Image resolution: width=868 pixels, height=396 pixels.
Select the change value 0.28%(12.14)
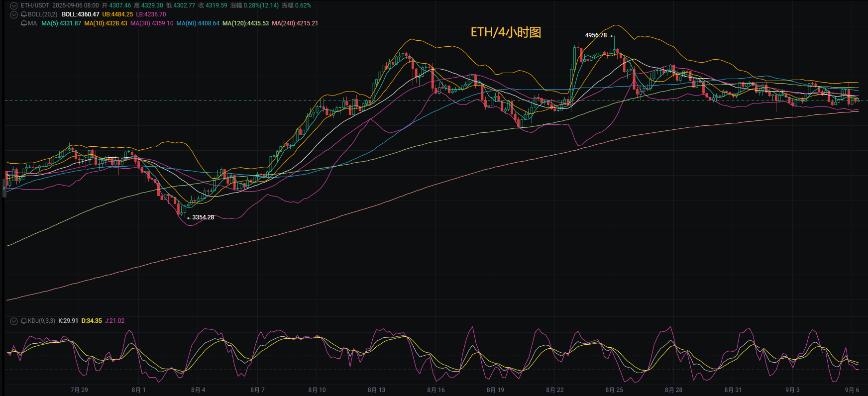[261, 5]
